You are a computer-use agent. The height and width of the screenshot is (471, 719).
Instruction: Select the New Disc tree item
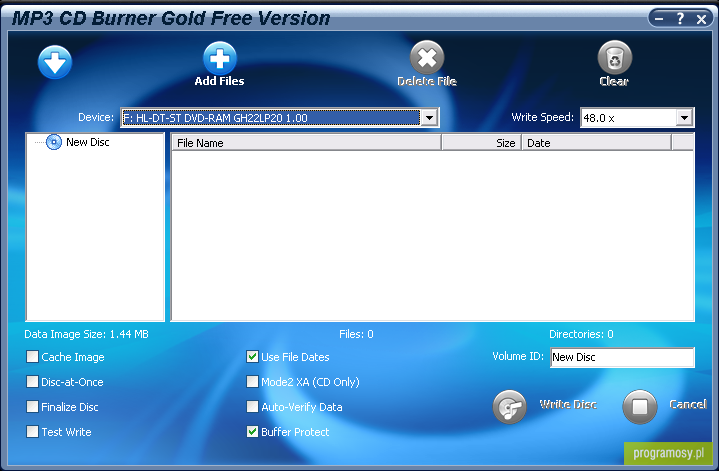pyautogui.click(x=88, y=142)
